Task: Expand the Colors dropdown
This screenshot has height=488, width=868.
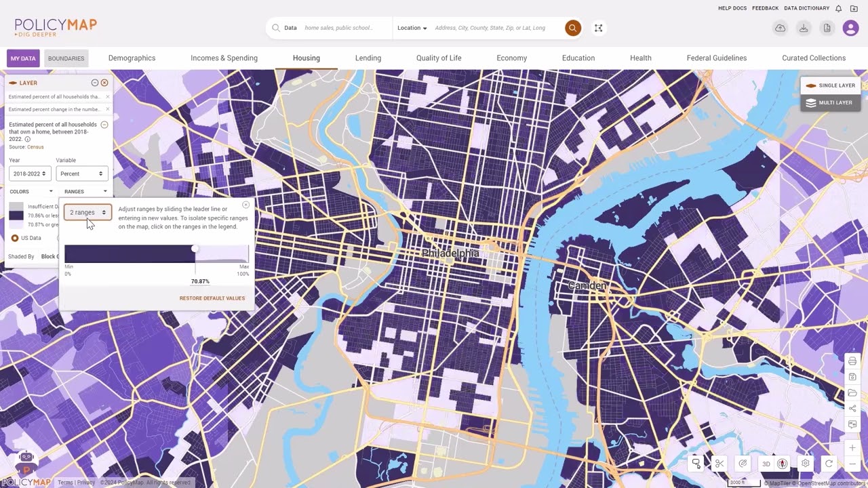Action: coord(31,192)
